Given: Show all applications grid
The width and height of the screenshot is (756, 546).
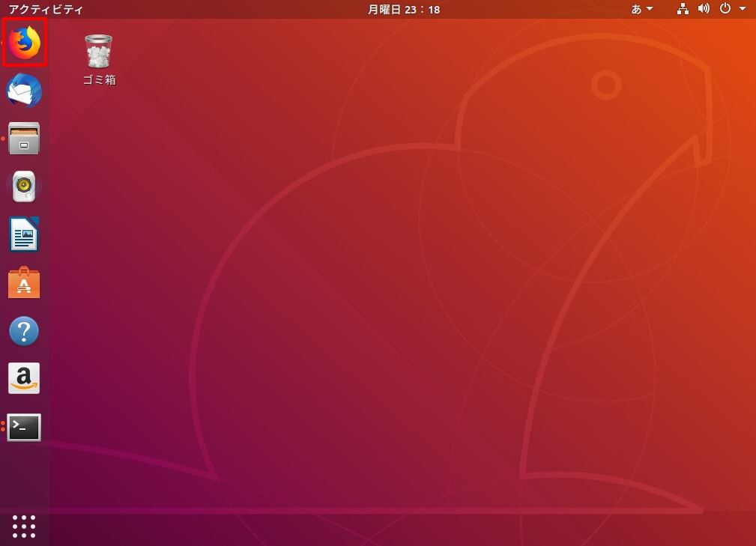Looking at the screenshot, I should pos(24,527).
